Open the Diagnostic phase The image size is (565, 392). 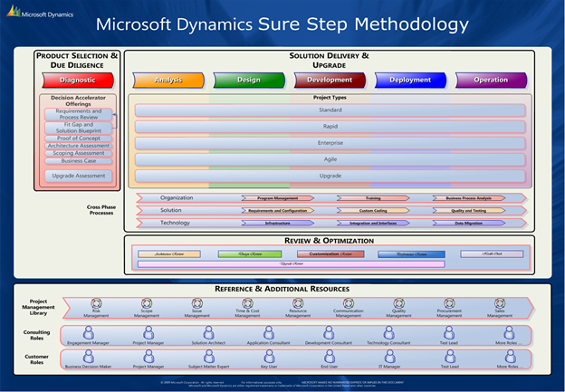coord(78,80)
